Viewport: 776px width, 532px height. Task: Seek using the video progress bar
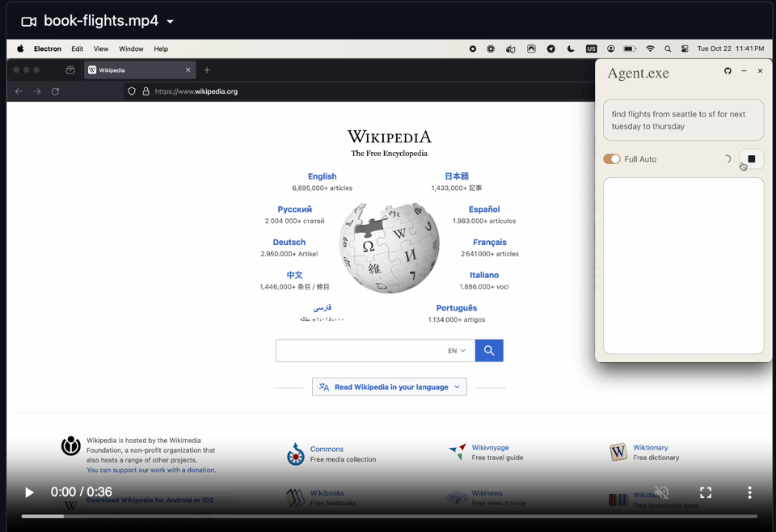[388, 516]
